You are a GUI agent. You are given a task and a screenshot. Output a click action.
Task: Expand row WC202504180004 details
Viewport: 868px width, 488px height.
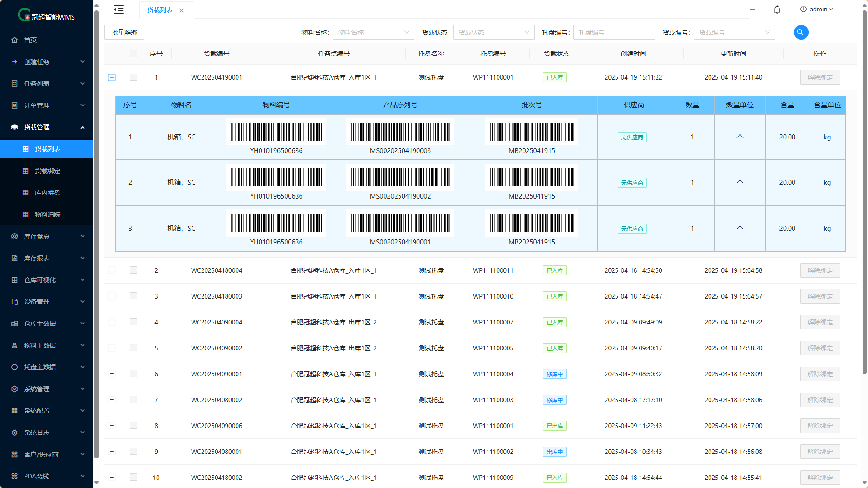112,270
